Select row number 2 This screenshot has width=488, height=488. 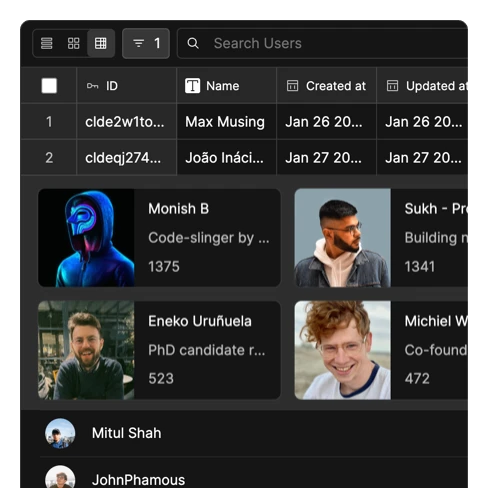49,158
